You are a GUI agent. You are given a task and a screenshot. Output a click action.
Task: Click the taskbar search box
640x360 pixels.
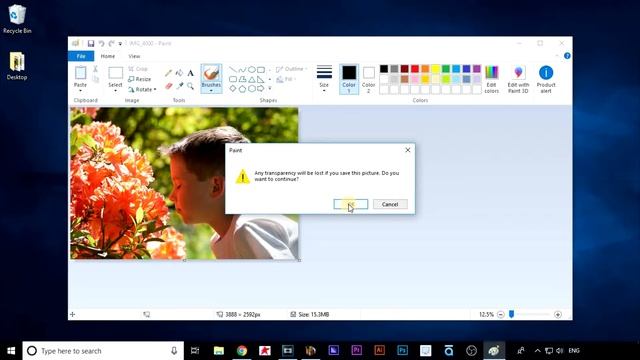(x=103, y=351)
